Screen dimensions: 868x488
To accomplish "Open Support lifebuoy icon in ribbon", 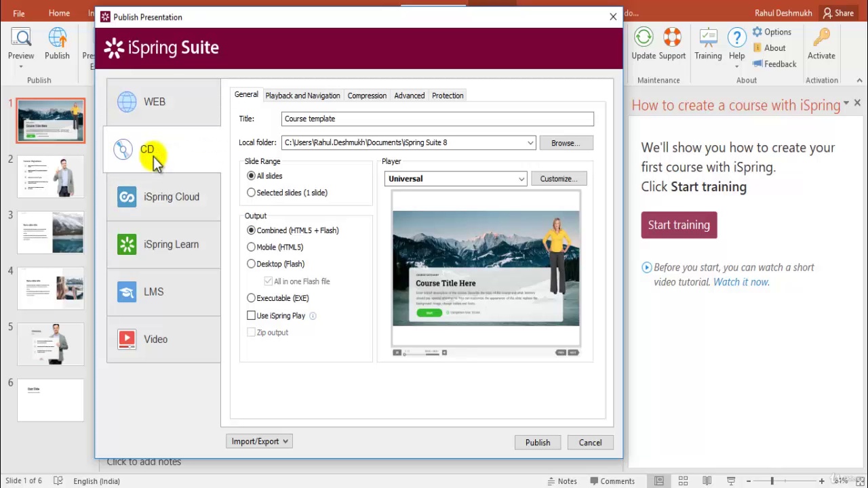I will pos(672,38).
